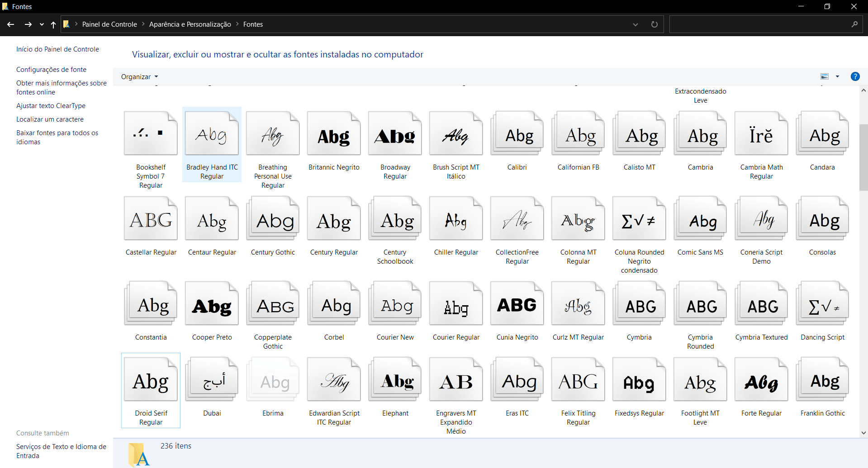
Task: Select the Franklin Gothic font icon
Action: (822, 379)
